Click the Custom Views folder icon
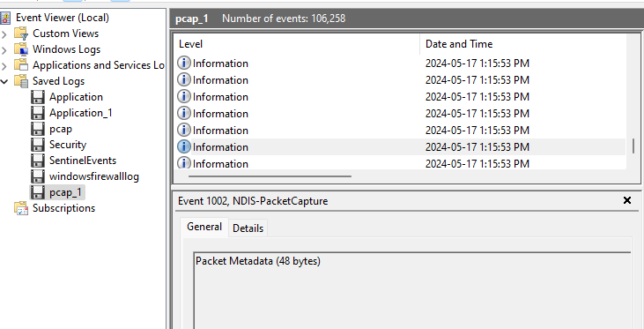644x329 pixels. pos(21,34)
